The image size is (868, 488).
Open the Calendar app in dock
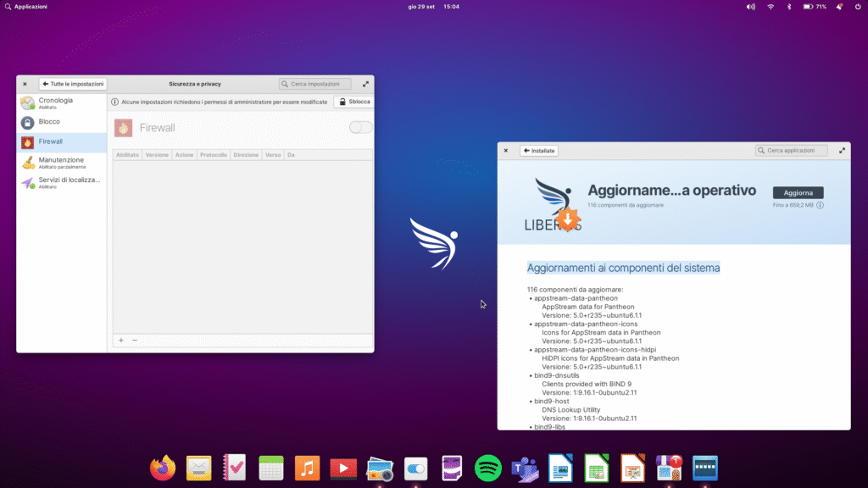tap(271, 467)
